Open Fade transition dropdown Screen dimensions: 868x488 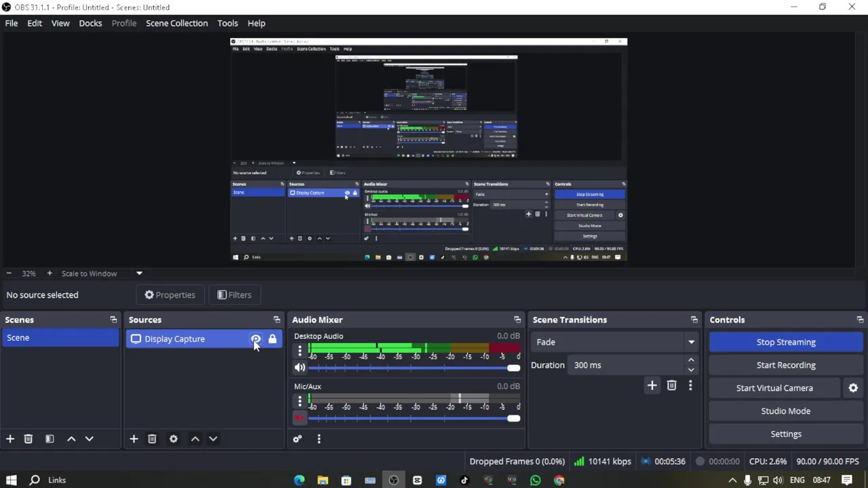click(614, 342)
